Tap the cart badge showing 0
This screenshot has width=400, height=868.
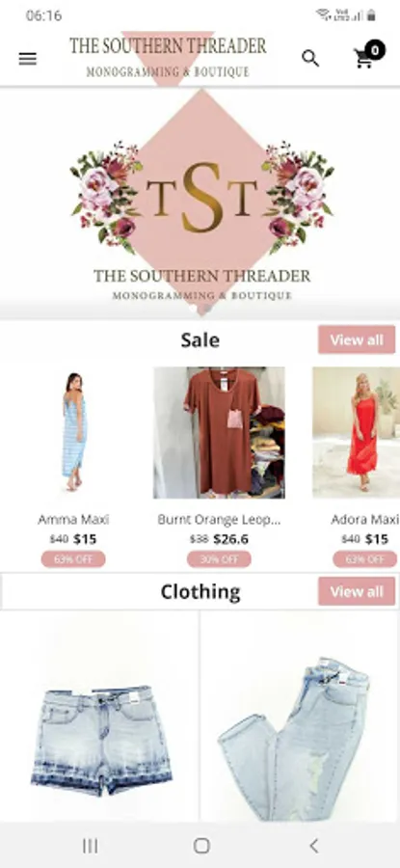point(375,50)
